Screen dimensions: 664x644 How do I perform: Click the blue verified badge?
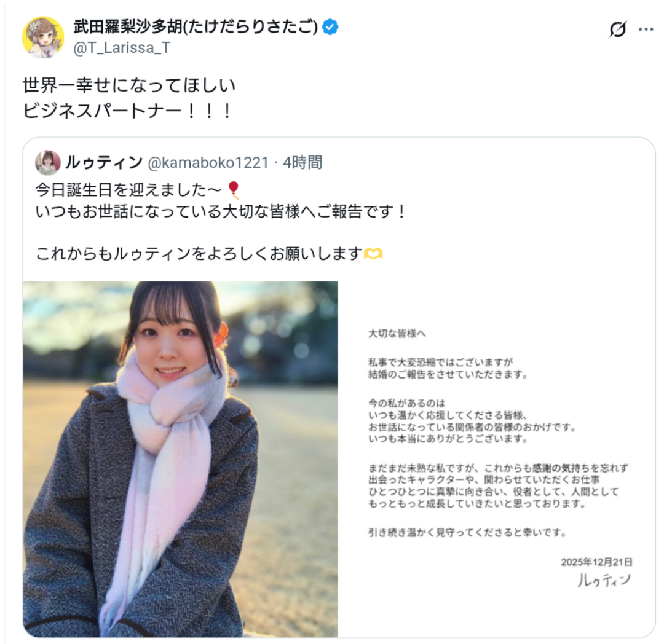pos(330,27)
